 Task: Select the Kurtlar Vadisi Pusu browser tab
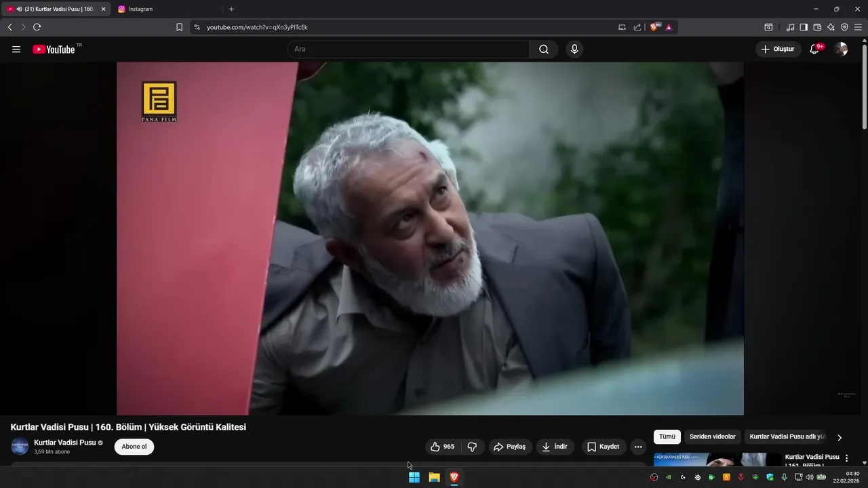(x=54, y=9)
